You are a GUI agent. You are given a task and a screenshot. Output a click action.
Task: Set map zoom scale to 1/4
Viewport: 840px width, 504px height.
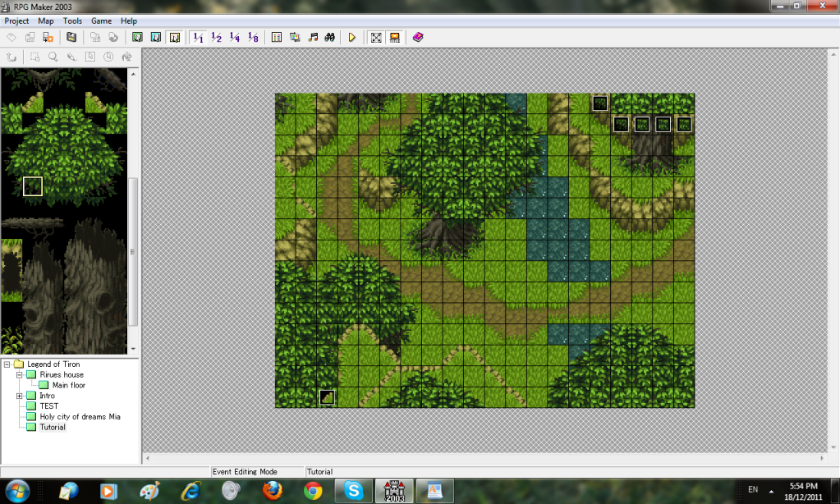click(x=235, y=37)
